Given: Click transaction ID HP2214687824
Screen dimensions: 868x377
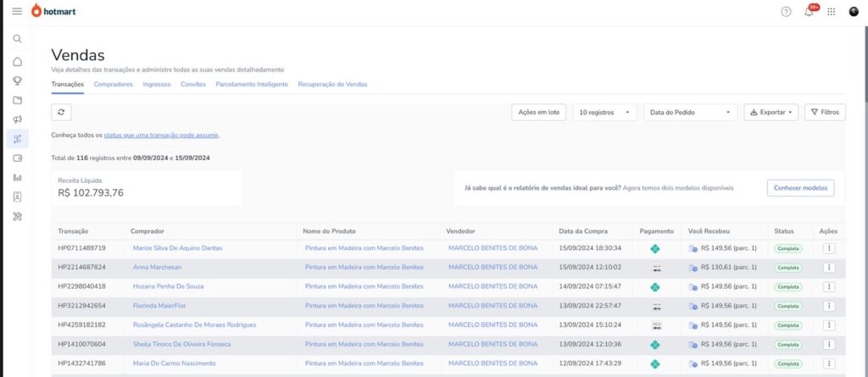Looking at the screenshot, I should (x=82, y=268).
